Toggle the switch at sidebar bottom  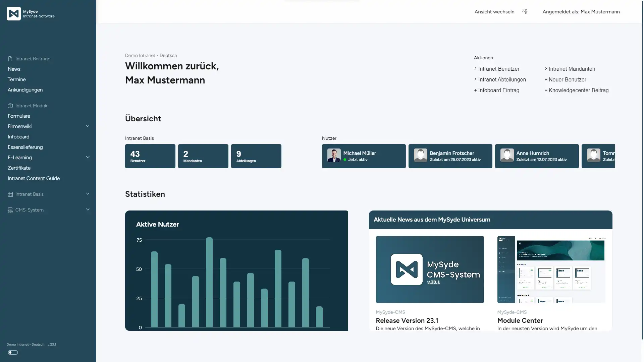point(13,352)
